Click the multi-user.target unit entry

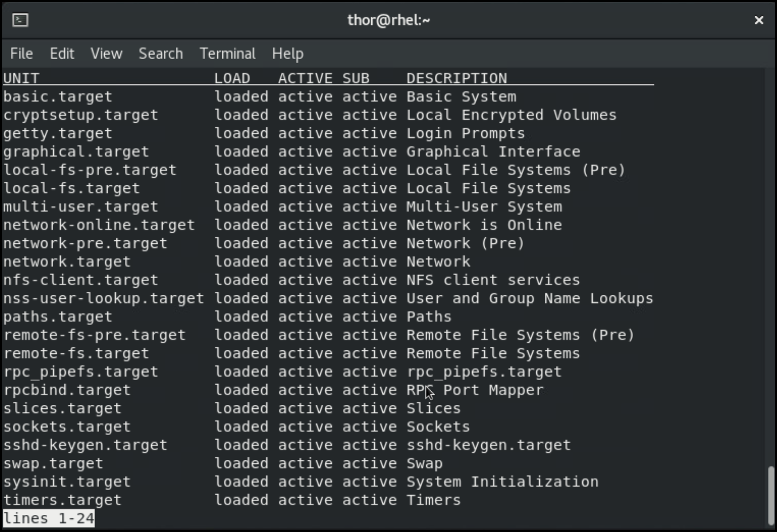click(x=81, y=206)
